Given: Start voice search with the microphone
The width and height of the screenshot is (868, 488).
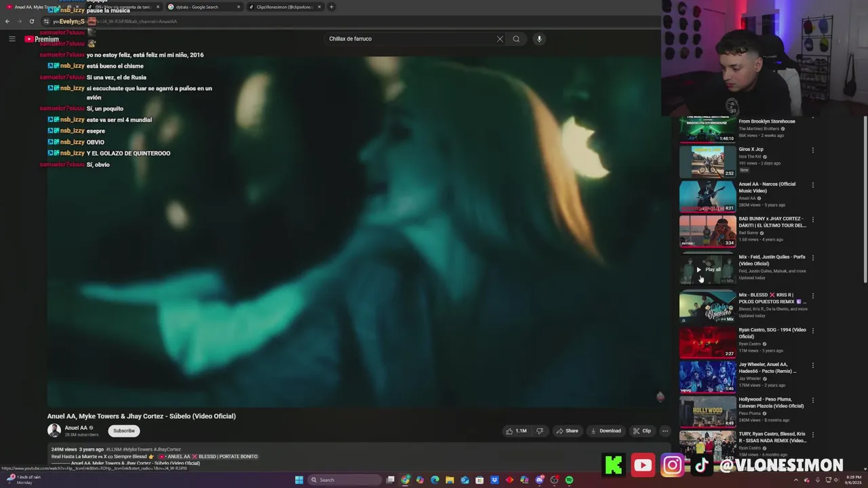Looking at the screenshot, I should pos(539,39).
